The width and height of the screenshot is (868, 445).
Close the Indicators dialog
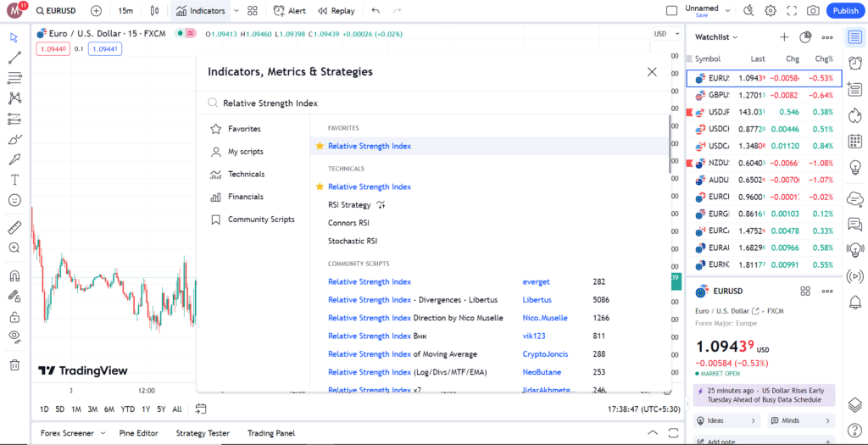(x=652, y=72)
